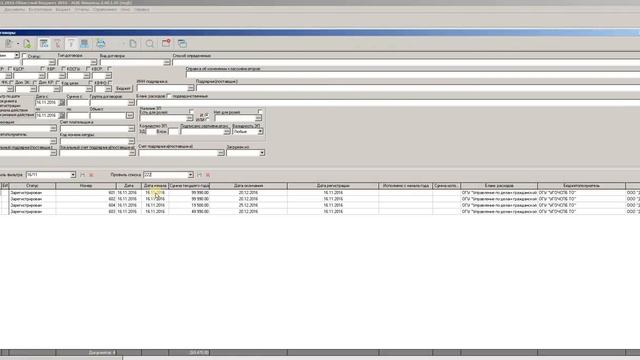Image resolution: width=640 pixels, height=360 pixels.
Task: Click the end date cell 25.12.2016
Action: pyautogui.click(x=248, y=205)
